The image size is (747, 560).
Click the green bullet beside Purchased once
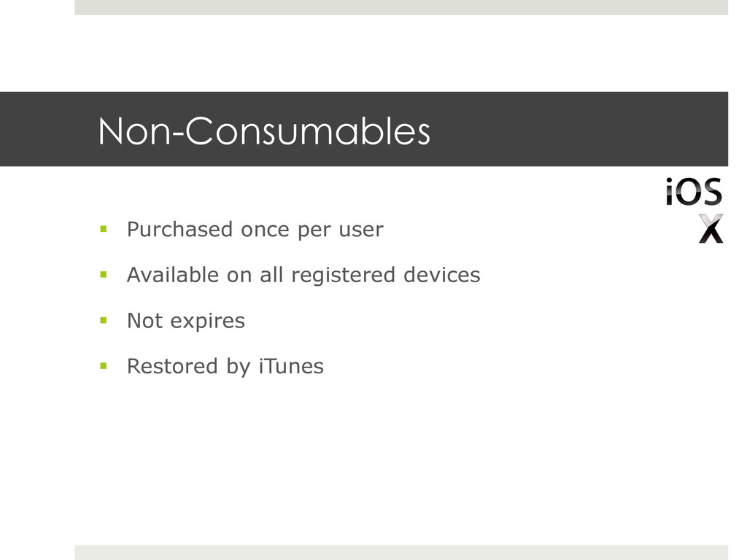click(x=104, y=229)
